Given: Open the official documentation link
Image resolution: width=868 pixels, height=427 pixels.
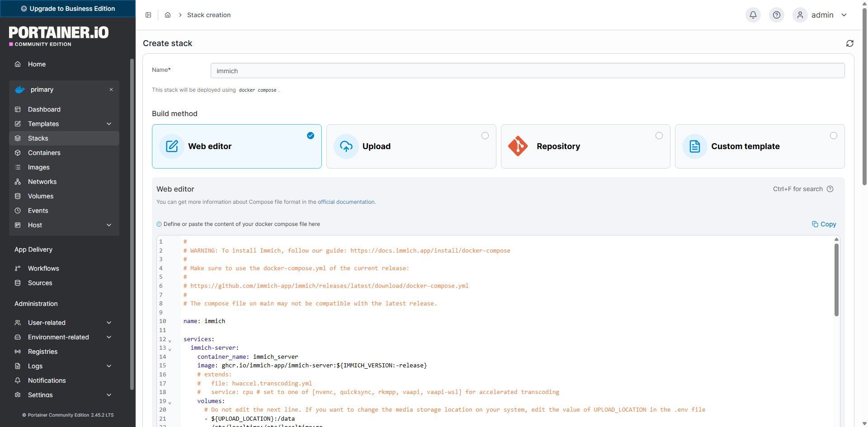Looking at the screenshot, I should (346, 202).
